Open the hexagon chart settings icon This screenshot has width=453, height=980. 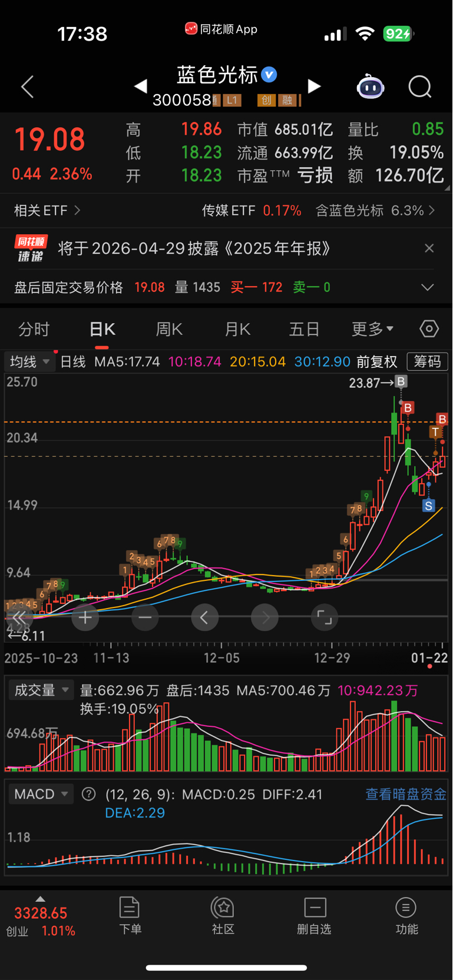coord(429,328)
